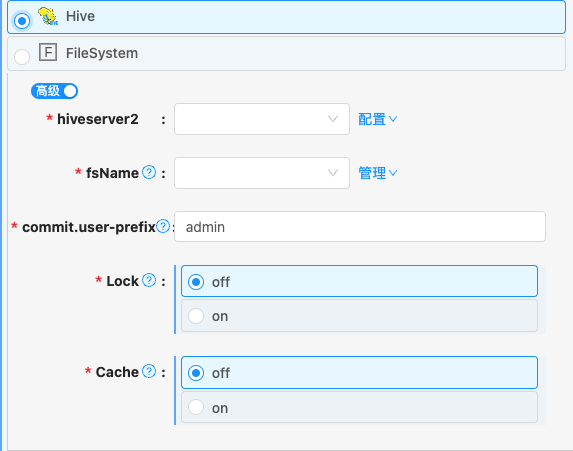Click the chevron arrow in hiveserver2 select
The image size is (573, 451).
point(333,119)
